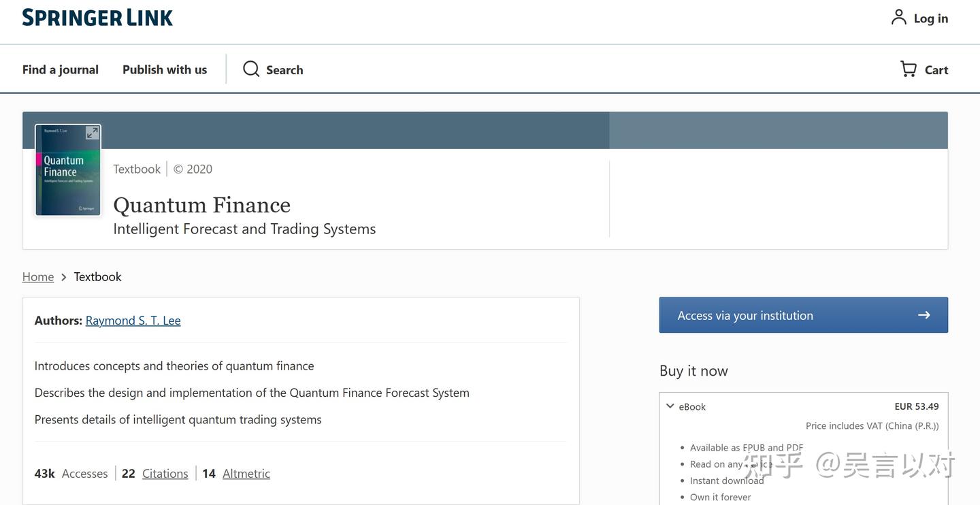Click the user account icon
The width and height of the screenshot is (980, 505).
898,18
